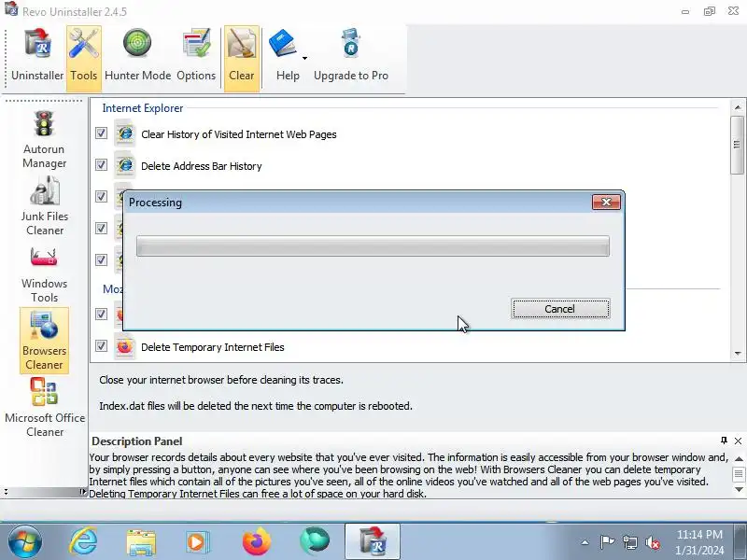Click the green globe browser taskbar icon
The image size is (747, 560).
[x=315, y=541]
